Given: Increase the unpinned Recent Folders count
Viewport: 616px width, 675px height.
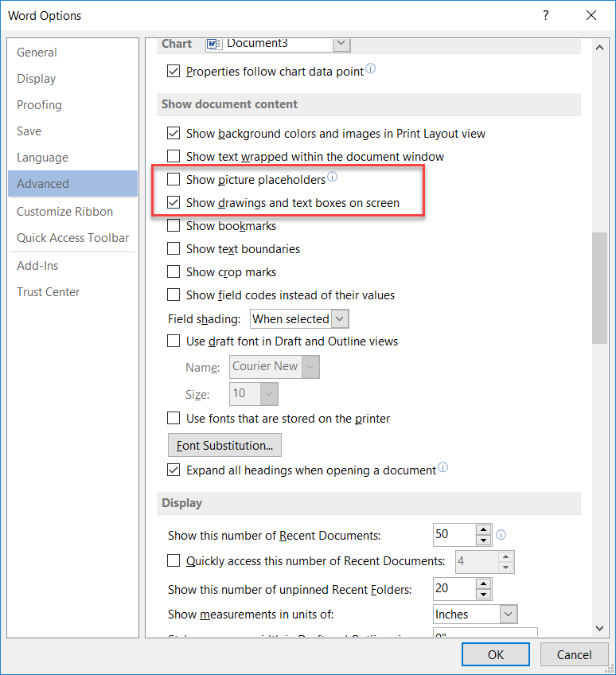Looking at the screenshot, I should (x=484, y=584).
